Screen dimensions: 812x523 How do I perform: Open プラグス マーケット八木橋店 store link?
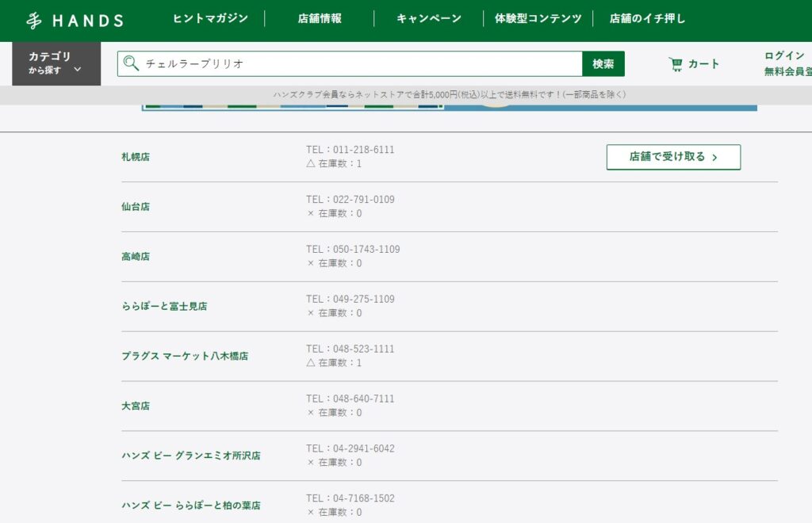point(185,356)
